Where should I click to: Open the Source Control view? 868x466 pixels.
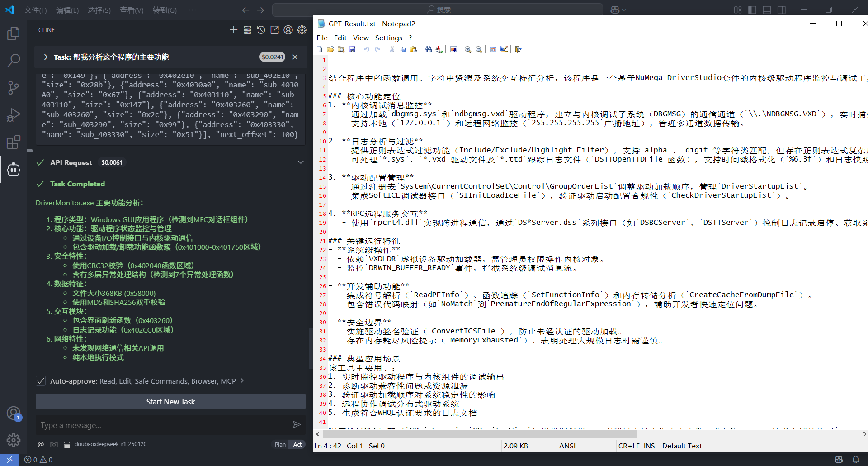click(14, 87)
